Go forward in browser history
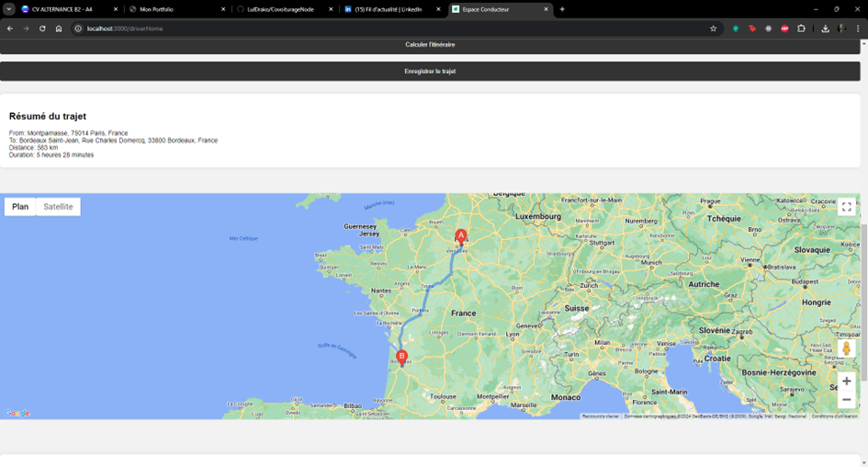 pyautogui.click(x=26, y=28)
